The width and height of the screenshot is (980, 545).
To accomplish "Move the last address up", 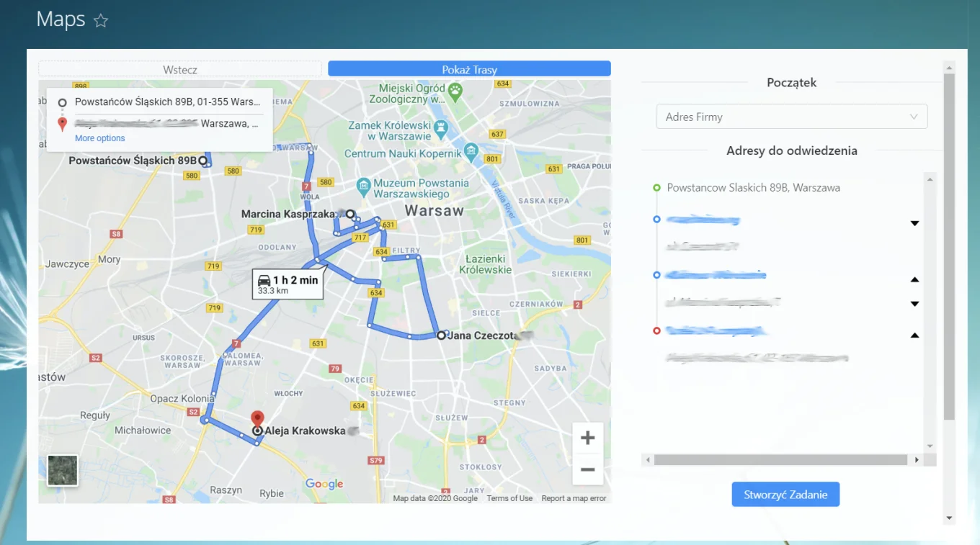I will pyautogui.click(x=914, y=335).
